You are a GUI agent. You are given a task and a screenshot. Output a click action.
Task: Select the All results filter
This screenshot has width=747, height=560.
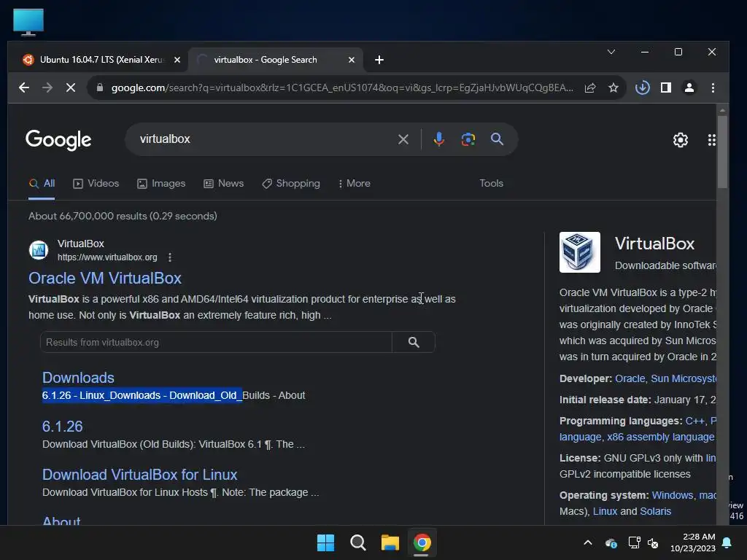pos(42,183)
